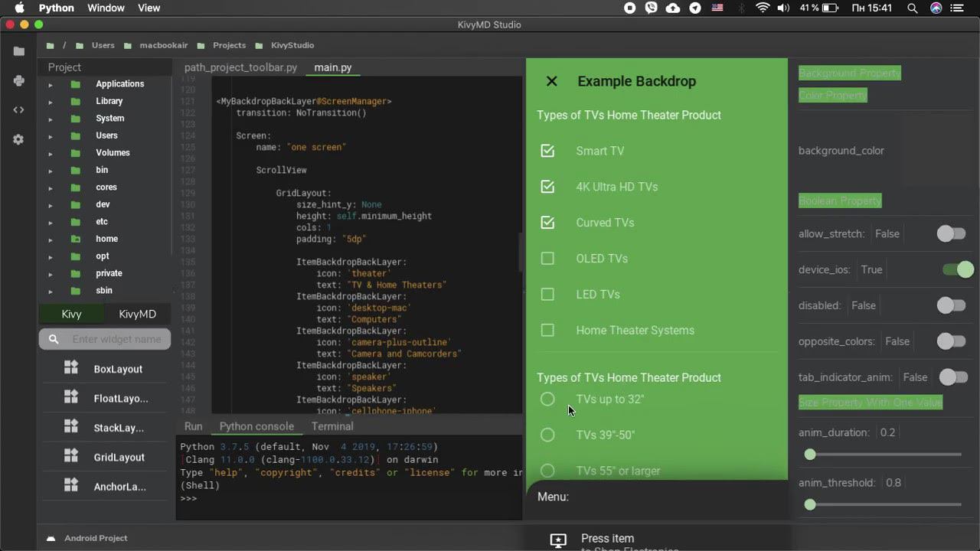Open the code brackets icon in sidebar

pos(19,109)
